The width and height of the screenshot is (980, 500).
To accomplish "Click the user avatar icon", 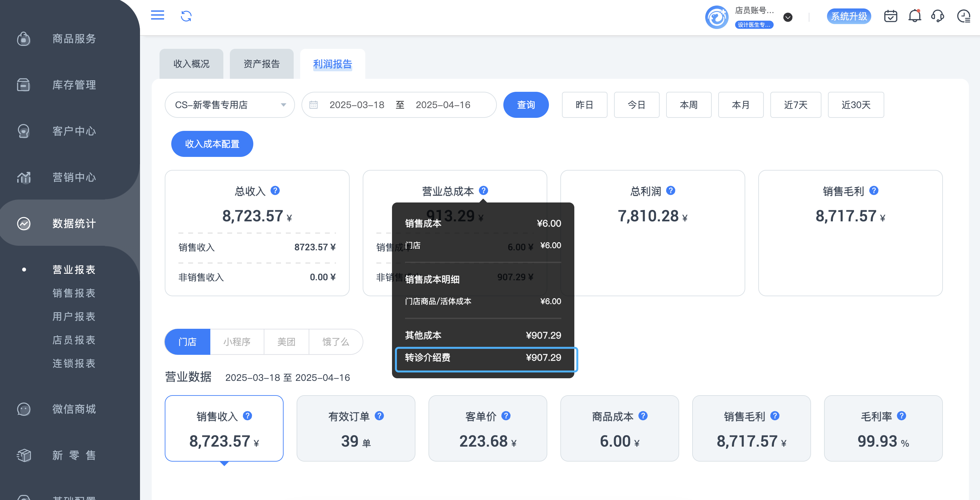I will [717, 17].
